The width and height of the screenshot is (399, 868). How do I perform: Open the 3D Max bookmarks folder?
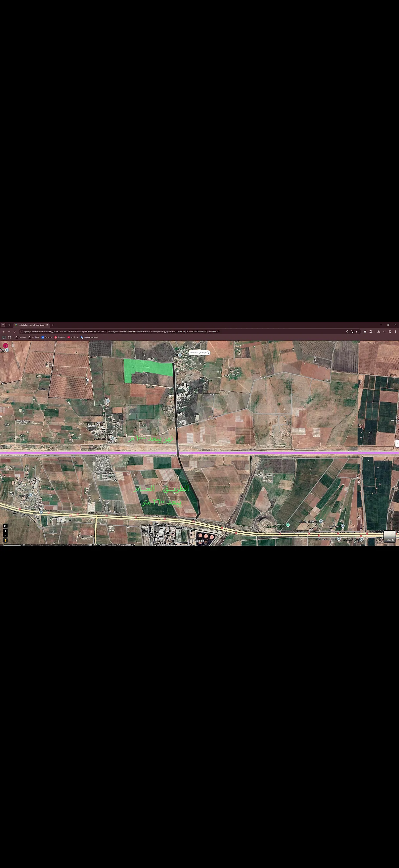[x=21, y=337]
